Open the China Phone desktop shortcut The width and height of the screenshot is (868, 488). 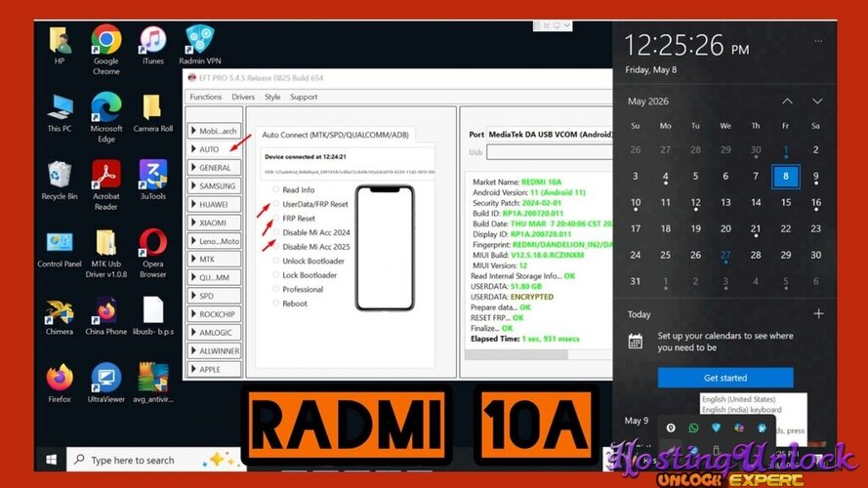click(105, 316)
